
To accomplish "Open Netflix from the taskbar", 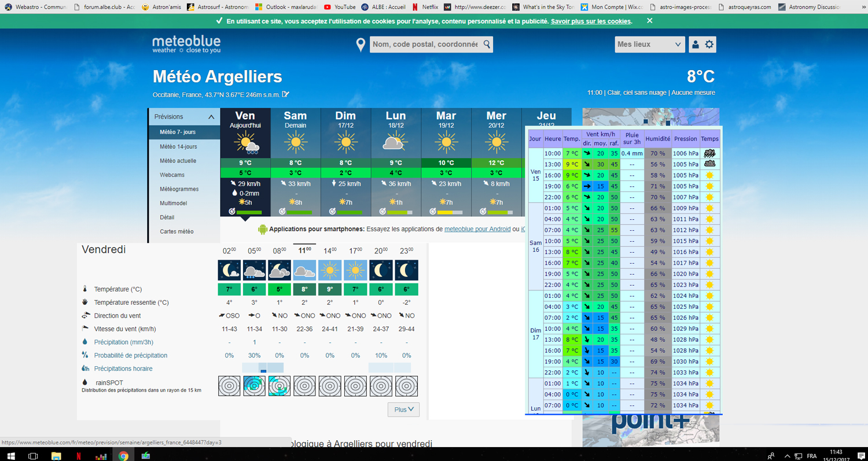I will [80, 456].
